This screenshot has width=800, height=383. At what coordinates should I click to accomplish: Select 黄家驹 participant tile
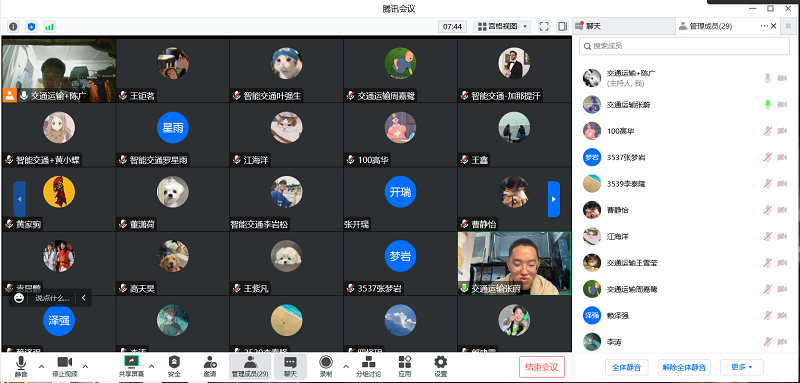(59, 199)
